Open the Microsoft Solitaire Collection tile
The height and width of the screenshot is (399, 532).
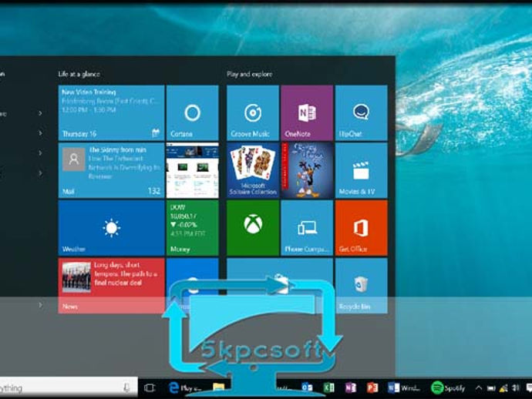click(253, 170)
